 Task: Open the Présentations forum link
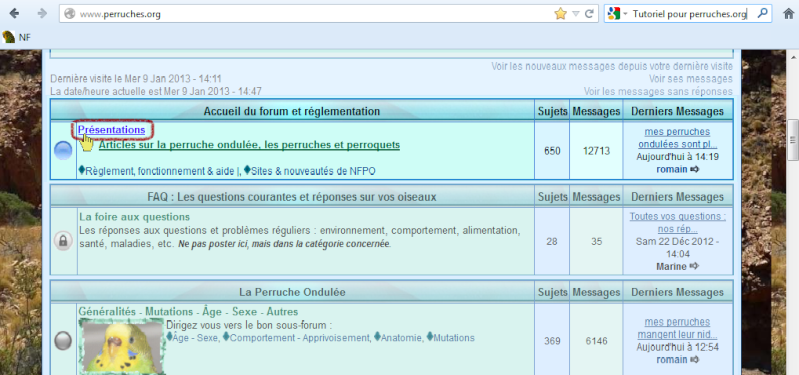click(x=112, y=130)
